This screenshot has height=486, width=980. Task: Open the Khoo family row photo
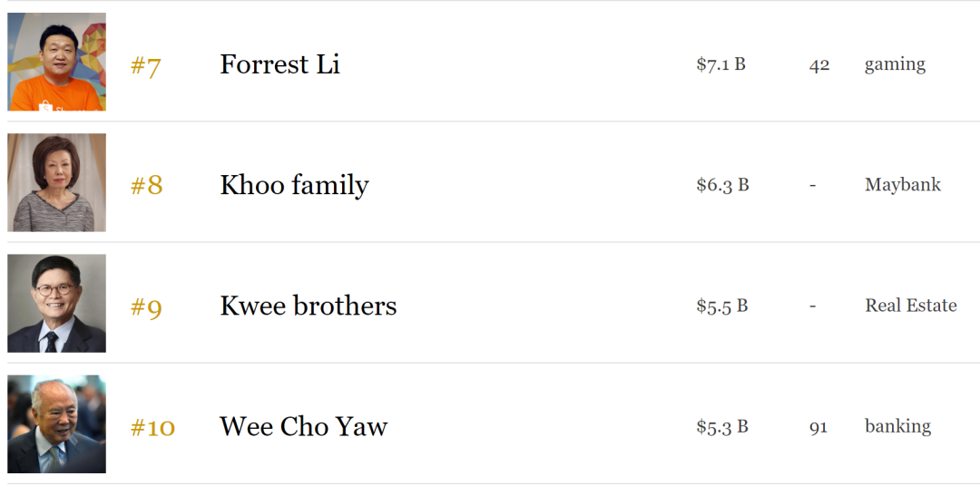pos(56,182)
